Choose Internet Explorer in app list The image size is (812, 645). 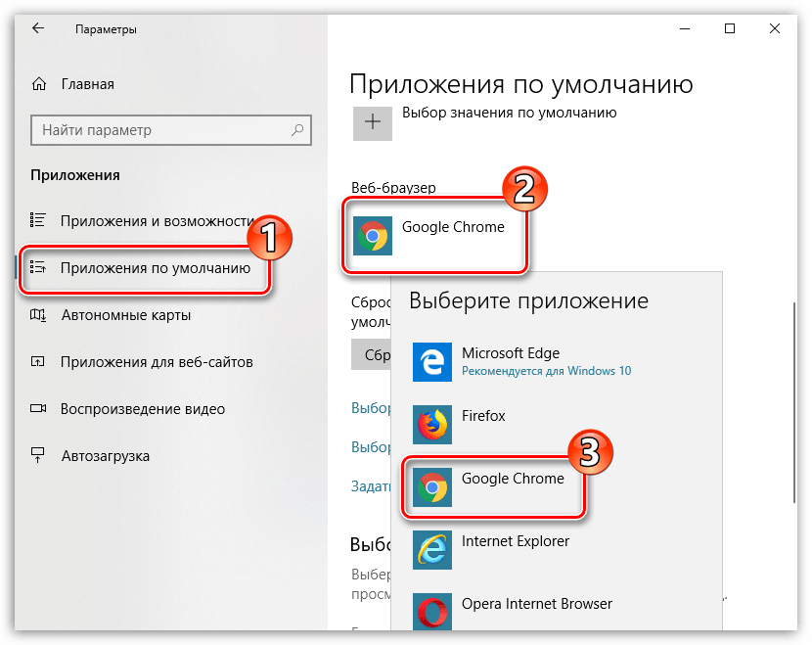click(557, 550)
